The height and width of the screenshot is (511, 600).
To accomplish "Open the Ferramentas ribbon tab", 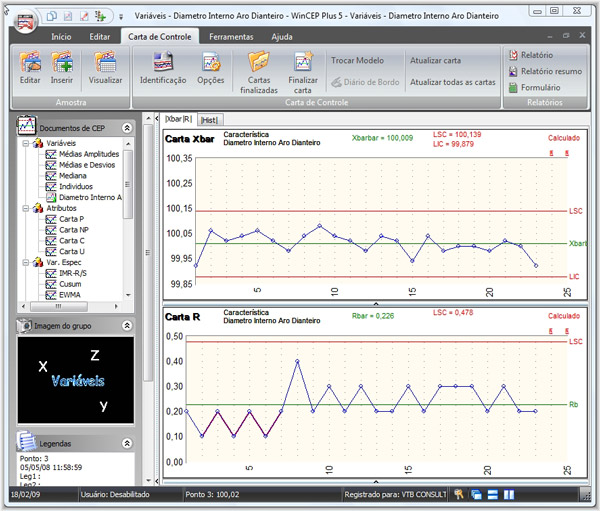I will tap(231, 37).
